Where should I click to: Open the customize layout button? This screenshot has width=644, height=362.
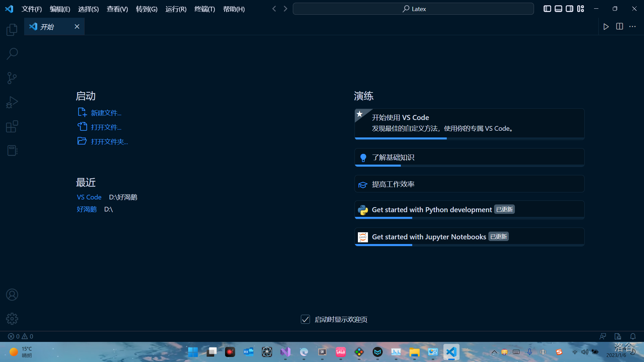(581, 9)
